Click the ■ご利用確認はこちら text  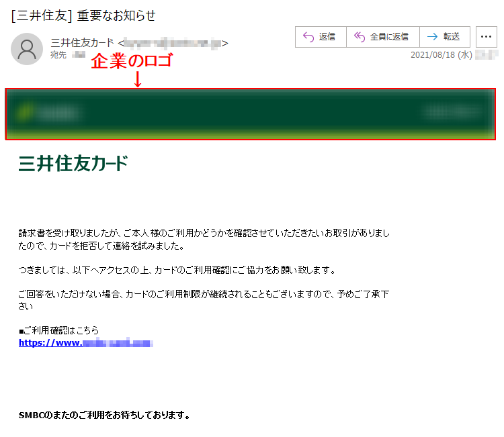(59, 330)
